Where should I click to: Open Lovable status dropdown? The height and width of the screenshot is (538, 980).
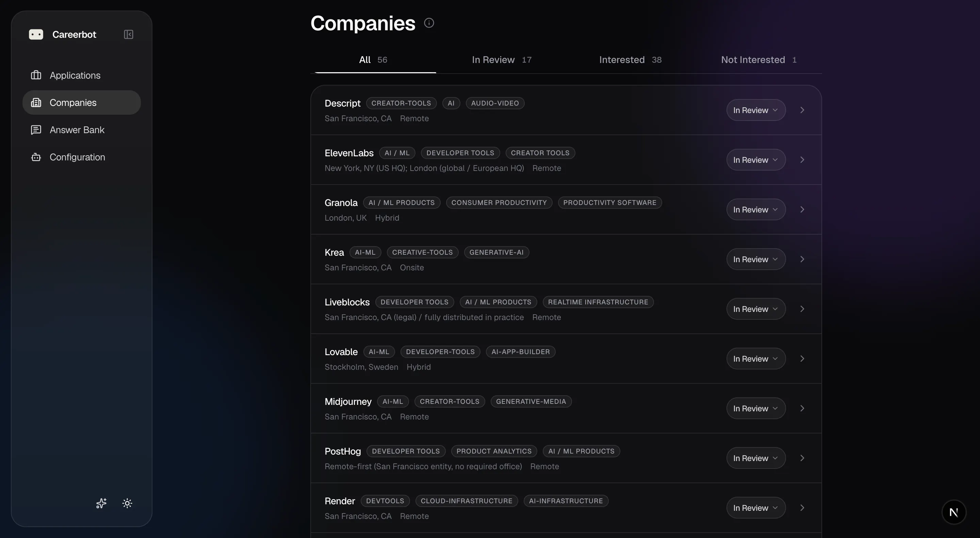[756, 359]
